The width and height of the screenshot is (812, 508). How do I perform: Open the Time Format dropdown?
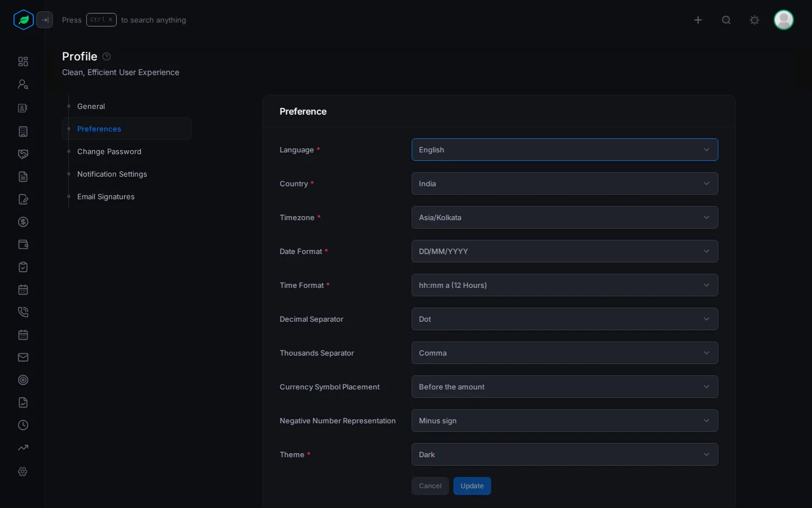[x=564, y=285]
